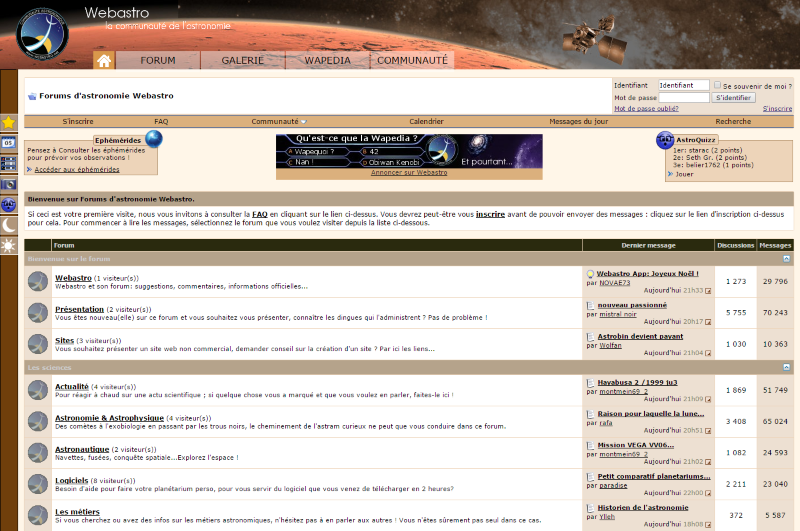Viewport: 800px width, 531px height.
Task: Open the Communauté dropdown in navbar
Action: coord(279,121)
